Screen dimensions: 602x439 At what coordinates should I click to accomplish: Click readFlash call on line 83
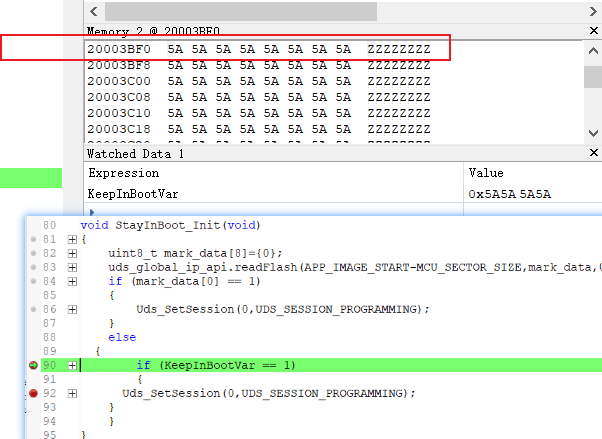(x=266, y=267)
